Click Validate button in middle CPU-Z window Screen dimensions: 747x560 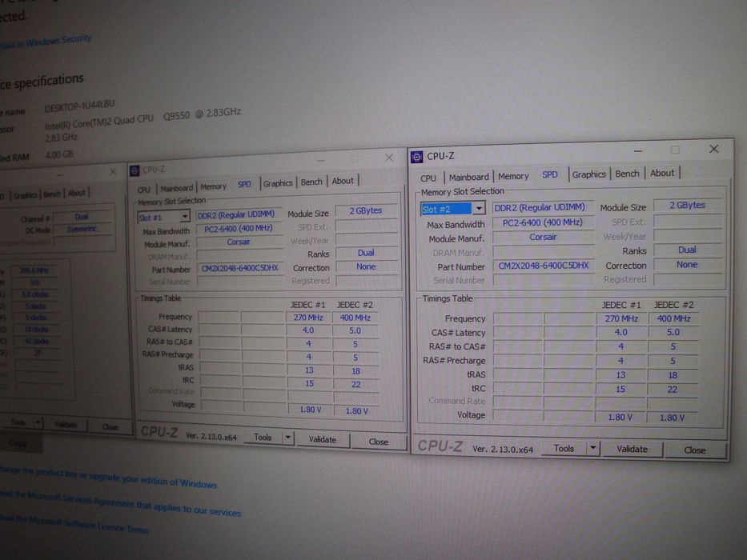tap(323, 439)
